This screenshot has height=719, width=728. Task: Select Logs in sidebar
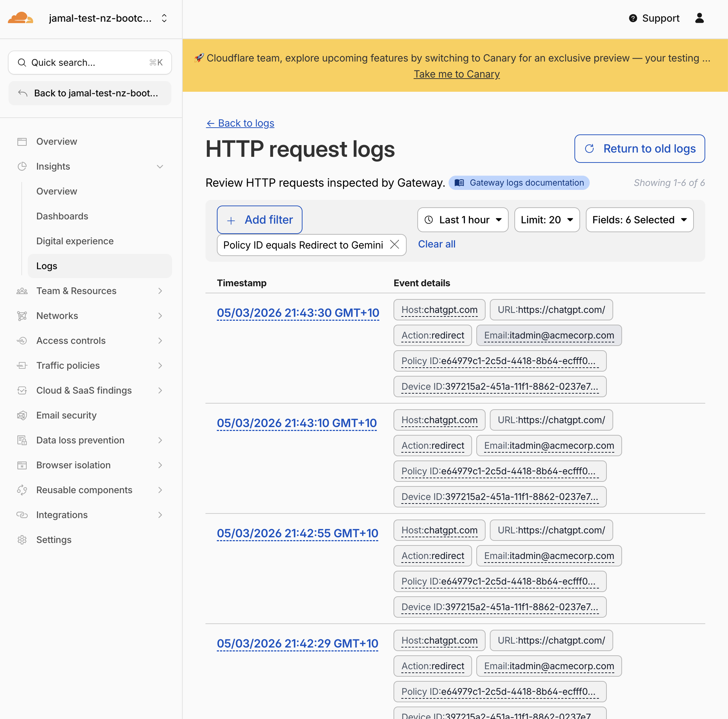pos(100,266)
